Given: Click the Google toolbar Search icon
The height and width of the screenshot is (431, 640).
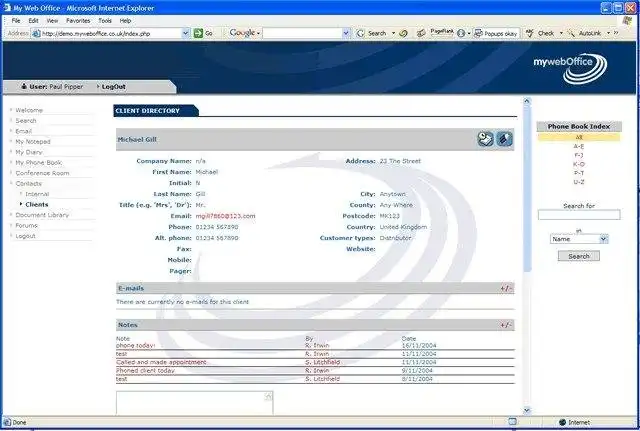Looking at the screenshot, I should pyautogui.click(x=360, y=33).
